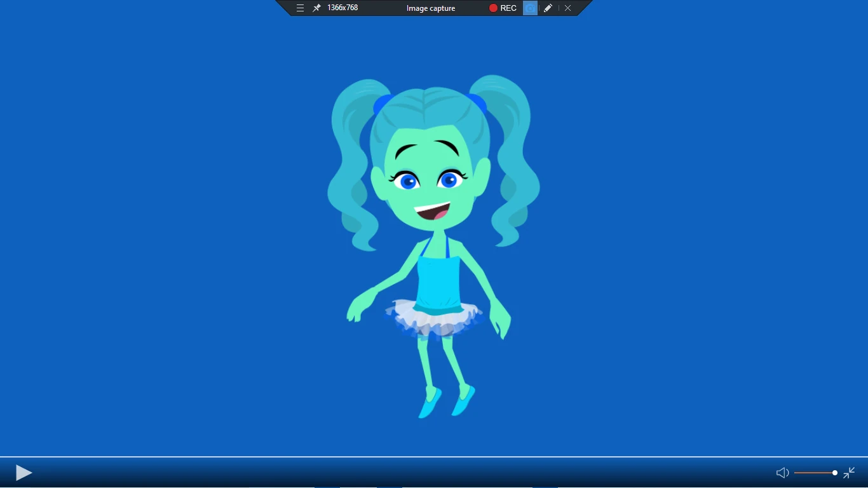Click the exit fullscreen shrink icon

[x=849, y=473]
